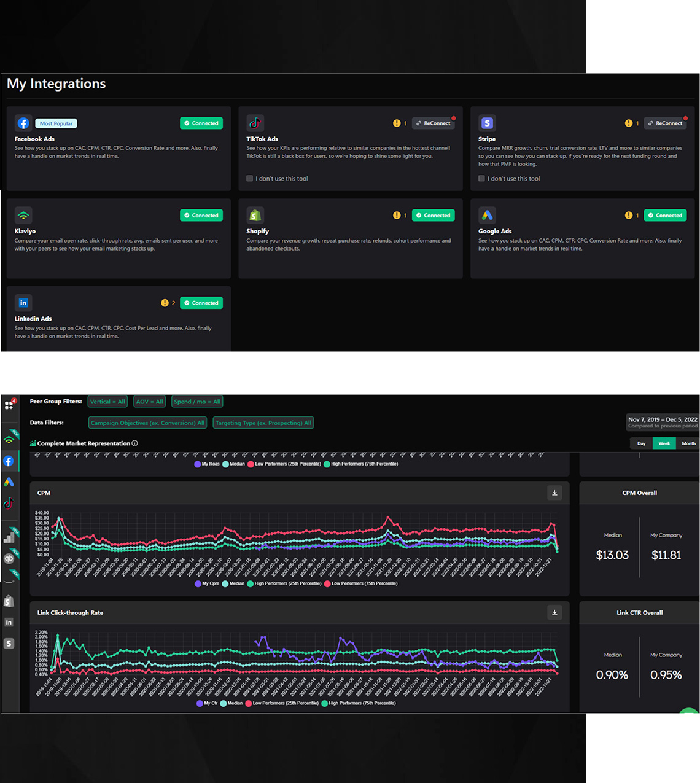This screenshot has height=783, width=700.
Task: Click the warning icon on the TikTok Ads card
Action: click(397, 123)
